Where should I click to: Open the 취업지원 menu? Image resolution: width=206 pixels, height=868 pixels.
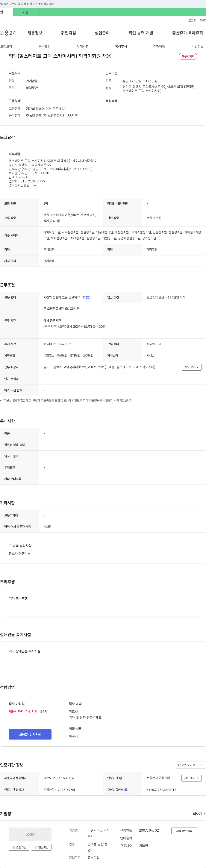(x=68, y=33)
